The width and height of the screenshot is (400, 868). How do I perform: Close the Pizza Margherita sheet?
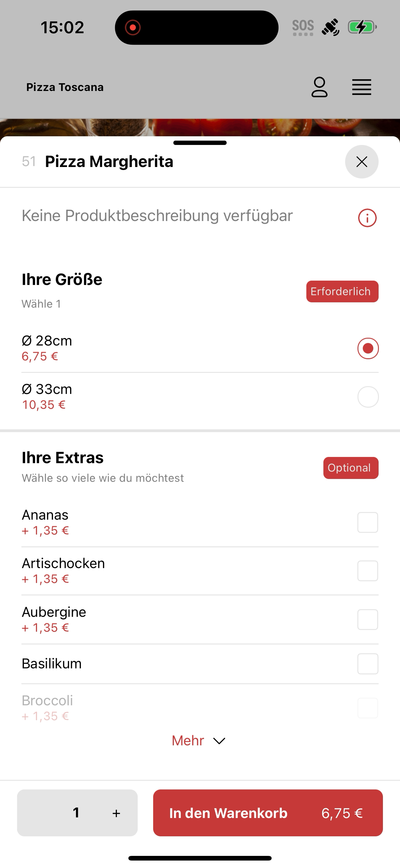tap(362, 162)
